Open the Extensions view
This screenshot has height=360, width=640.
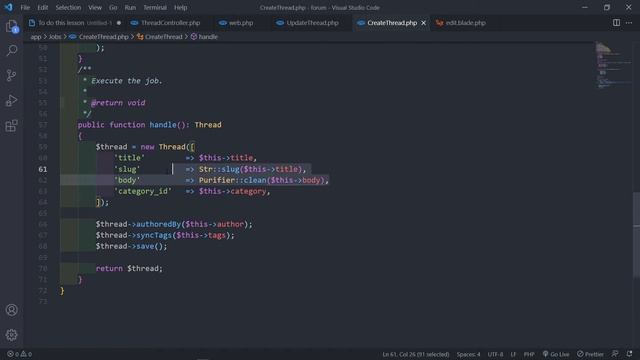[11, 126]
